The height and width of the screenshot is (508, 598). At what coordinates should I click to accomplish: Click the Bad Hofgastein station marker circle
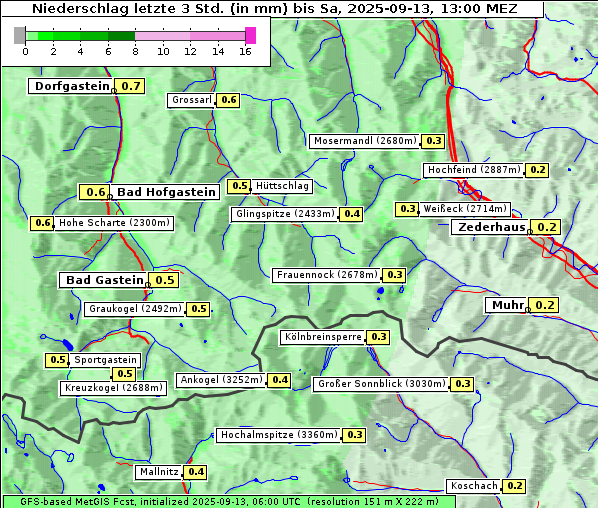110,197
